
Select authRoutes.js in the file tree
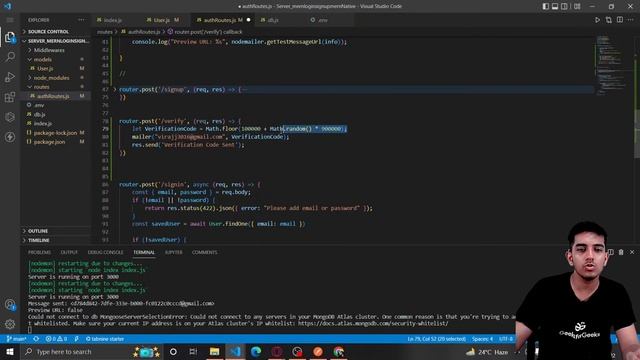click(53, 96)
